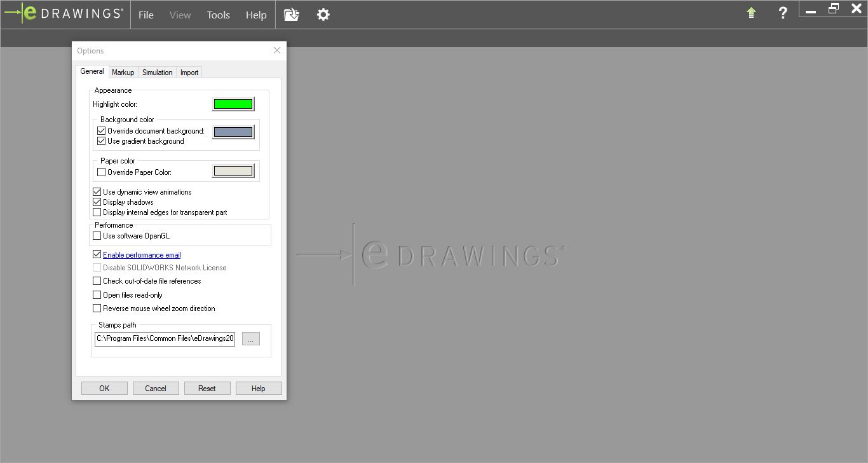868x463 pixels.
Task: Enable Check out-of-date file references
Action: coord(97,281)
